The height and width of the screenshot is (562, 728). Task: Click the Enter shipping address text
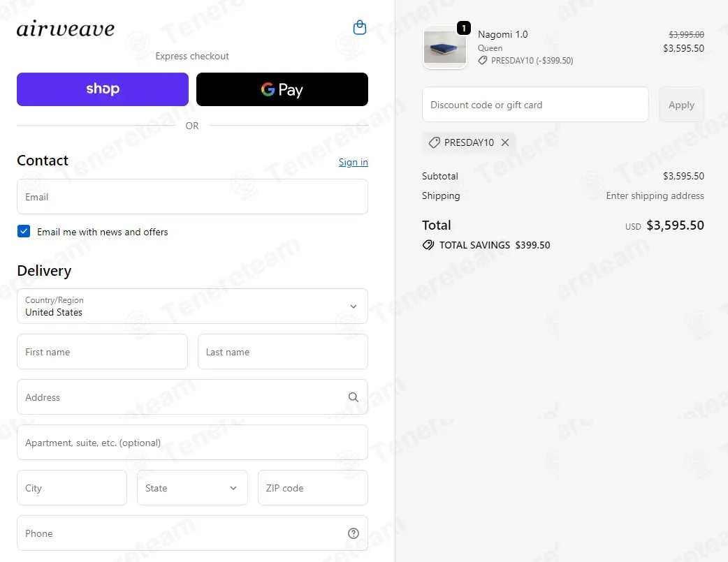coord(655,196)
